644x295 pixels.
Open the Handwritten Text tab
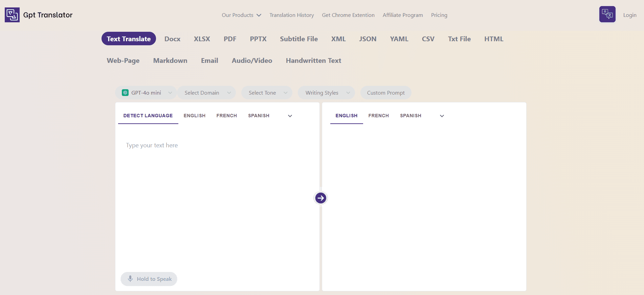coord(313,60)
